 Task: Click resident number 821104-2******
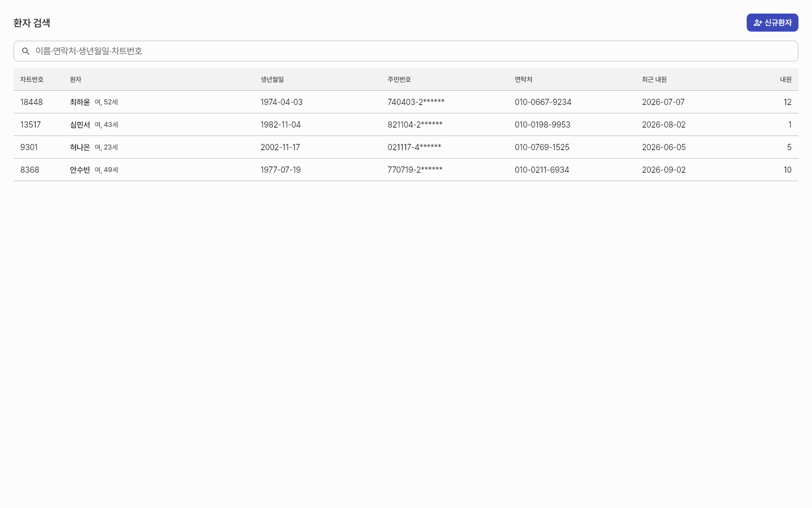point(415,125)
